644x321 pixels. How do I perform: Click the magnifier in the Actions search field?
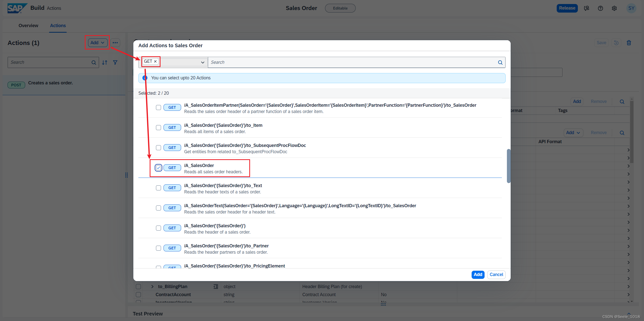point(94,63)
